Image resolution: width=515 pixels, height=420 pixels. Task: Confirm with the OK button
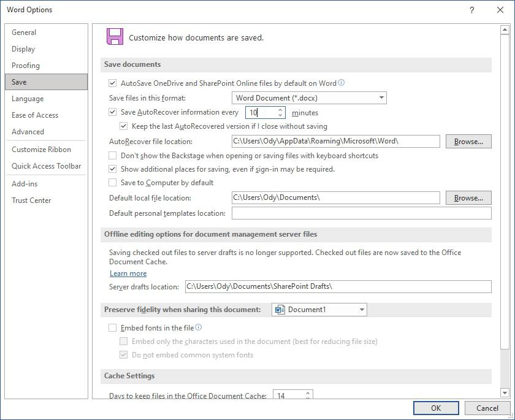click(x=436, y=408)
